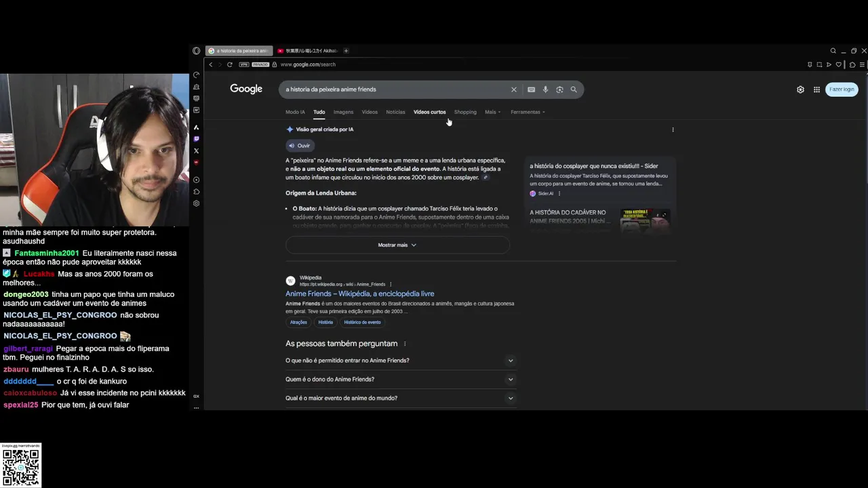This screenshot has height=488, width=868.
Task: Click the QR code in stream overlay
Action: [x=21, y=468]
